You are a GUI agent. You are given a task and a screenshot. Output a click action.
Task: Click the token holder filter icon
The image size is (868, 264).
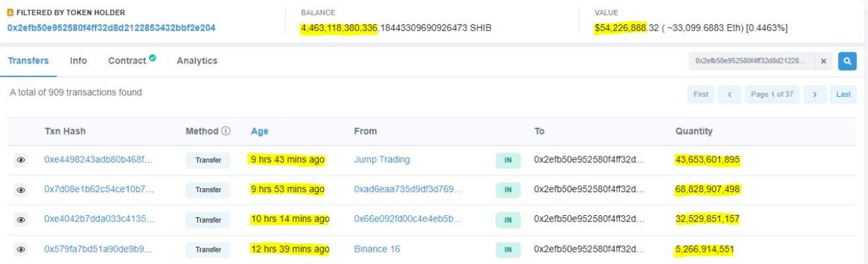point(10,13)
